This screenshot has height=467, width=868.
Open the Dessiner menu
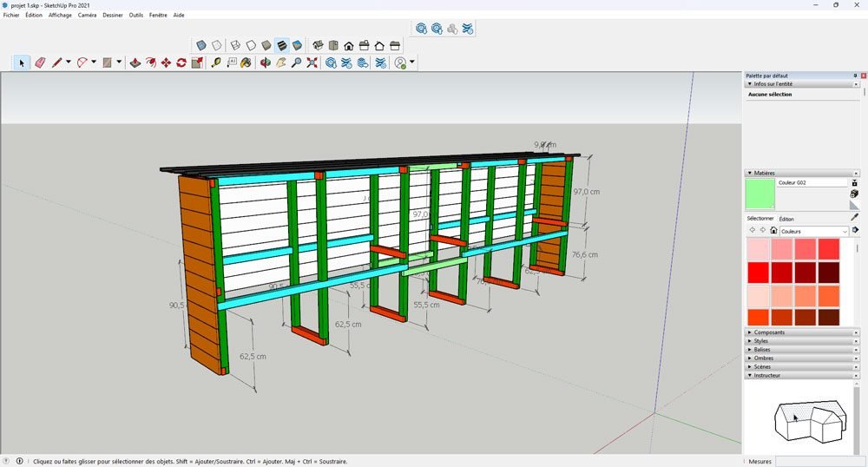(112, 15)
